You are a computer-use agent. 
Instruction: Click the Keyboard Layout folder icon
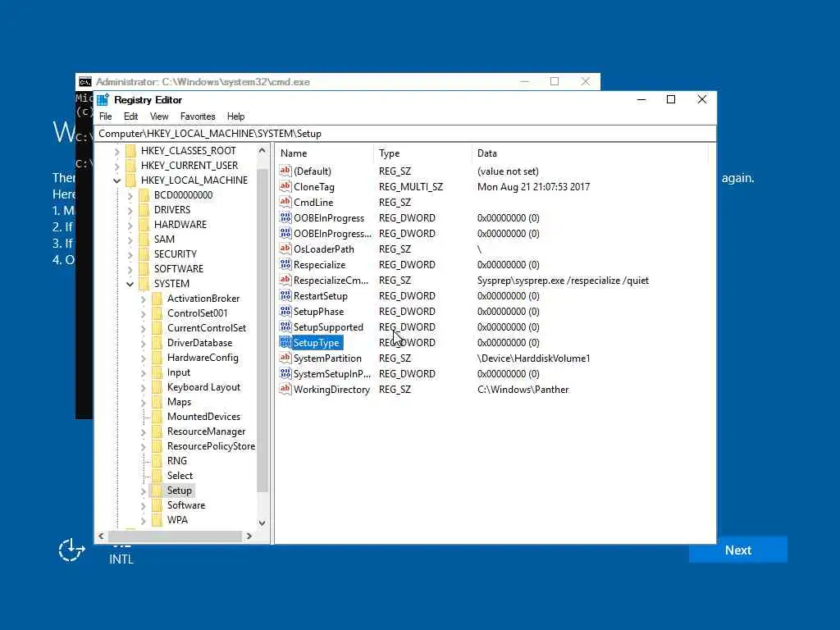pos(157,387)
